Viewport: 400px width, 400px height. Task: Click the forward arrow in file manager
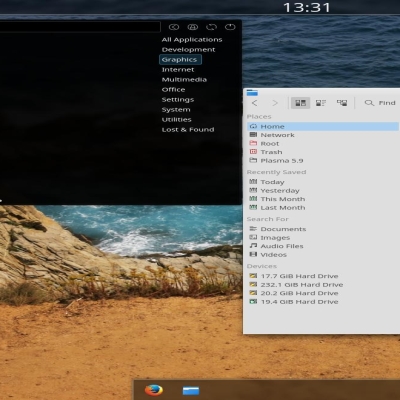(275, 103)
